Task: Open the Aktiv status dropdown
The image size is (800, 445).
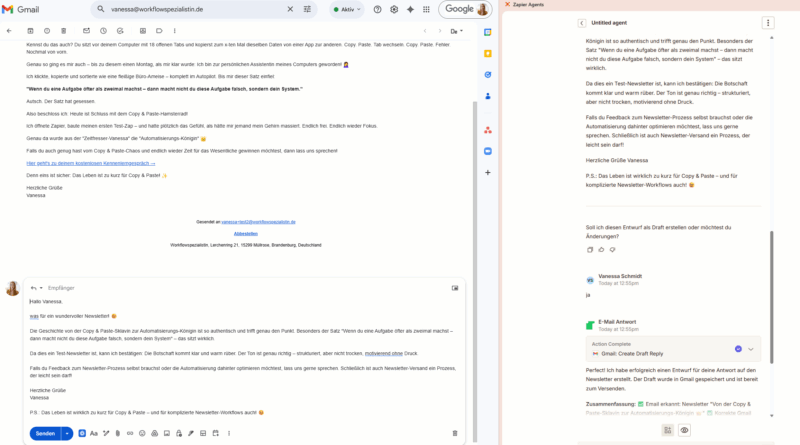Action: coord(347,9)
